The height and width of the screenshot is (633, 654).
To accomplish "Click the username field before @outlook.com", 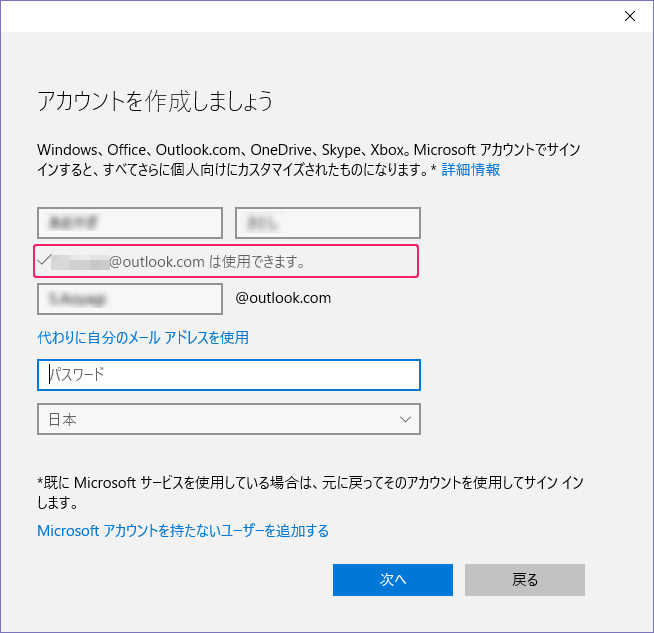I will 130,299.
